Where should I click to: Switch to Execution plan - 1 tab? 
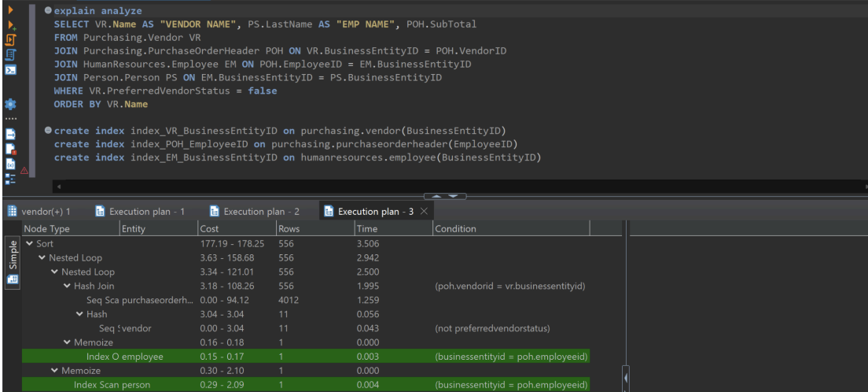tap(139, 211)
